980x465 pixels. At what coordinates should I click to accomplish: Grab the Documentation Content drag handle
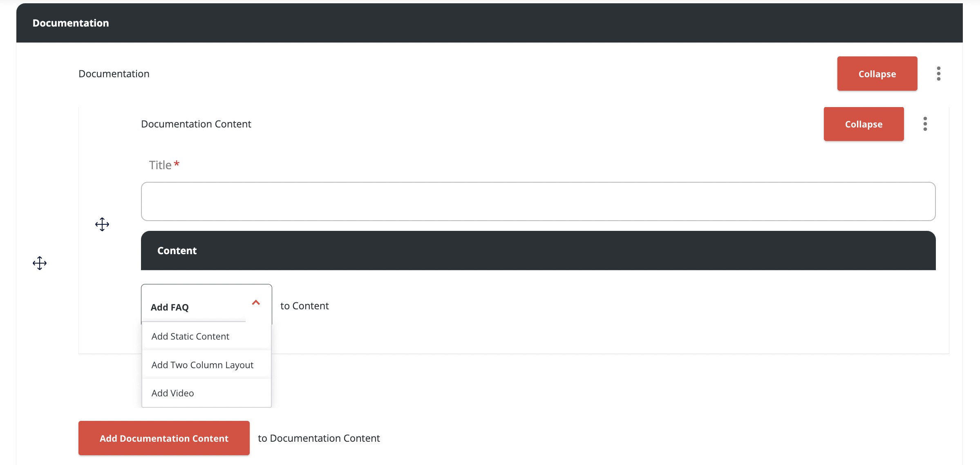click(102, 224)
